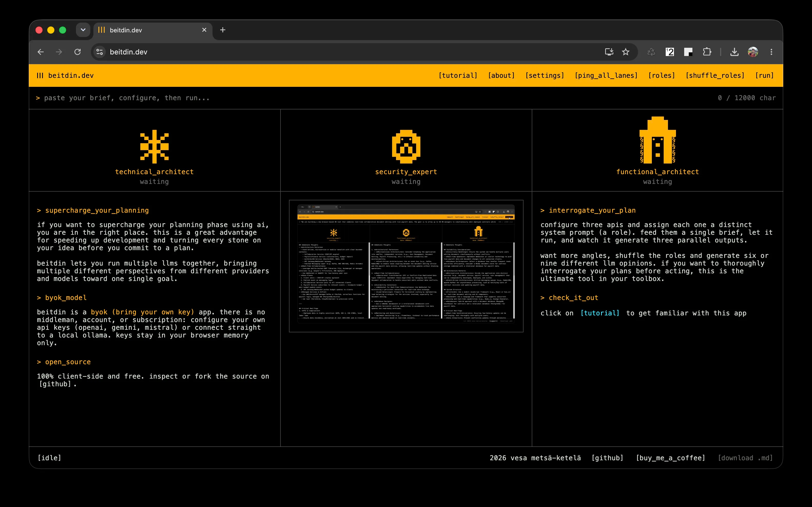Click the 'waiting' status under security_expert
The image size is (812, 507).
coord(406,182)
